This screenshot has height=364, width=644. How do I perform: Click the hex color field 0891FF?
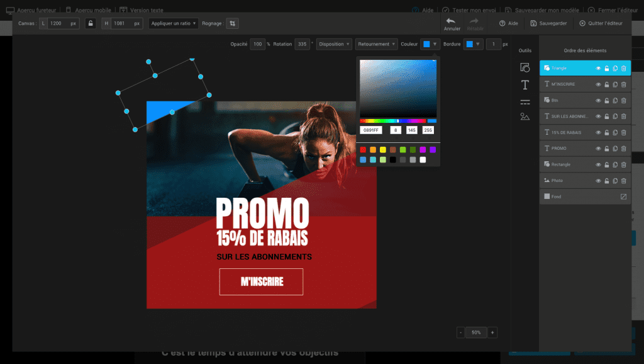click(371, 130)
